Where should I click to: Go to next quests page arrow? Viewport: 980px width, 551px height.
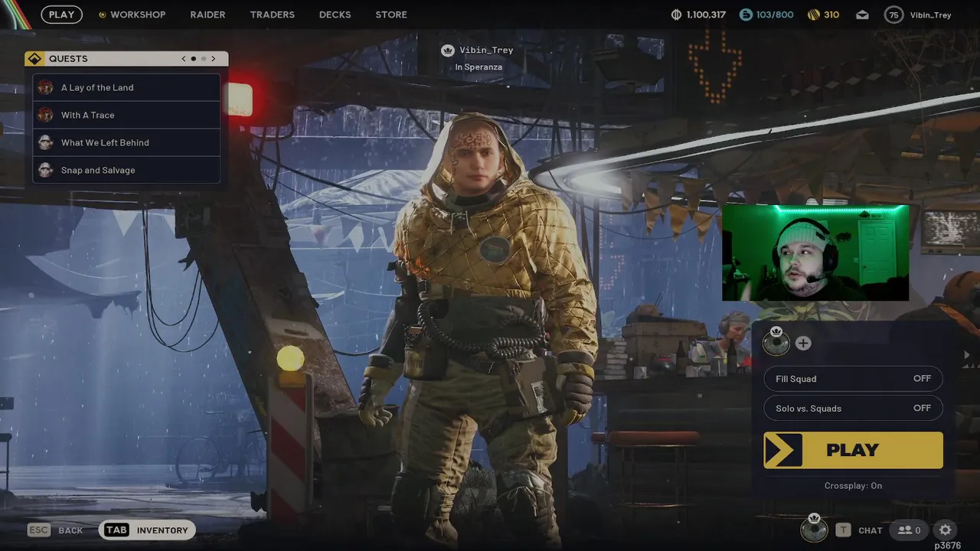[x=213, y=59]
